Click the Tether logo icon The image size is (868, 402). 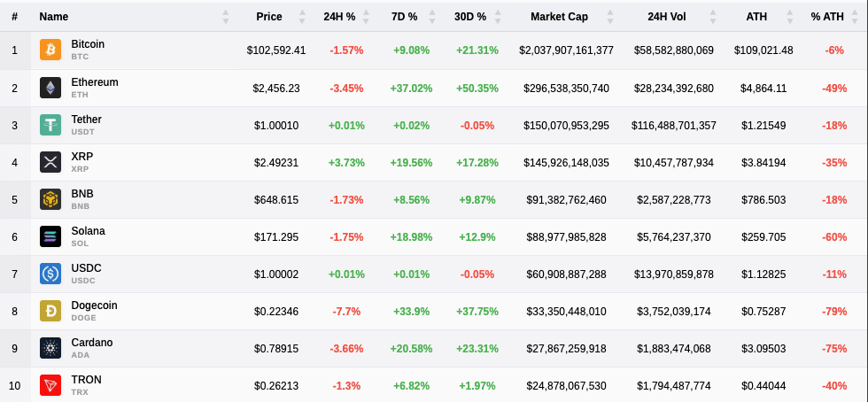pos(50,125)
